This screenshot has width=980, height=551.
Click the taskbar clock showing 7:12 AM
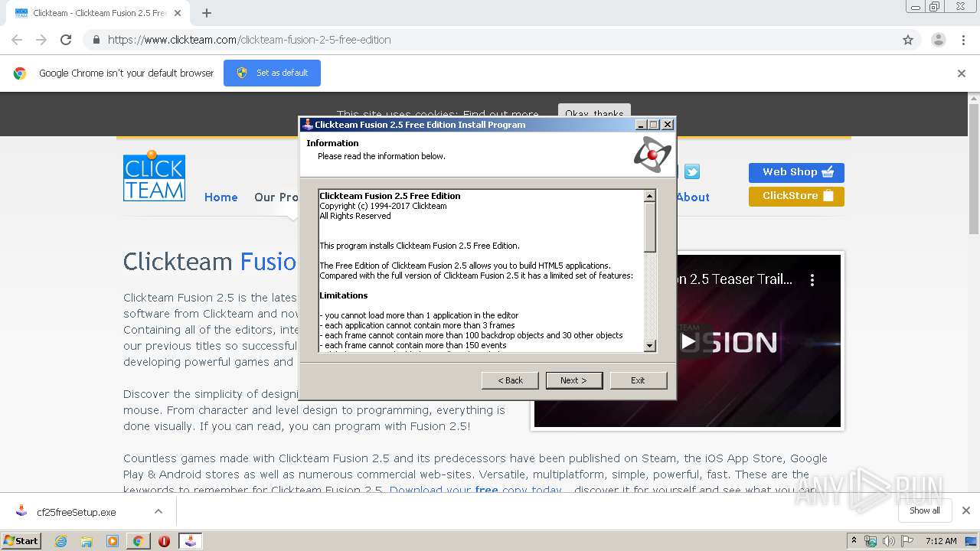(x=941, y=541)
